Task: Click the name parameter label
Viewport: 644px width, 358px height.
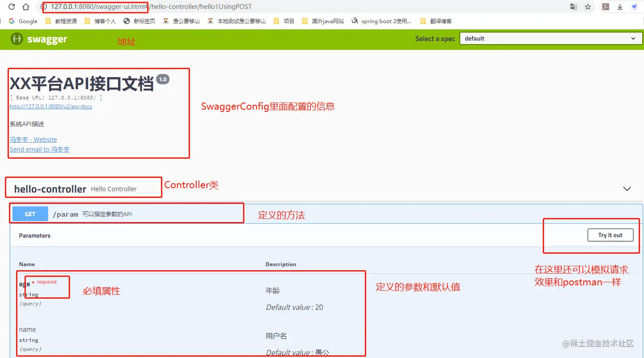Action: [x=28, y=329]
